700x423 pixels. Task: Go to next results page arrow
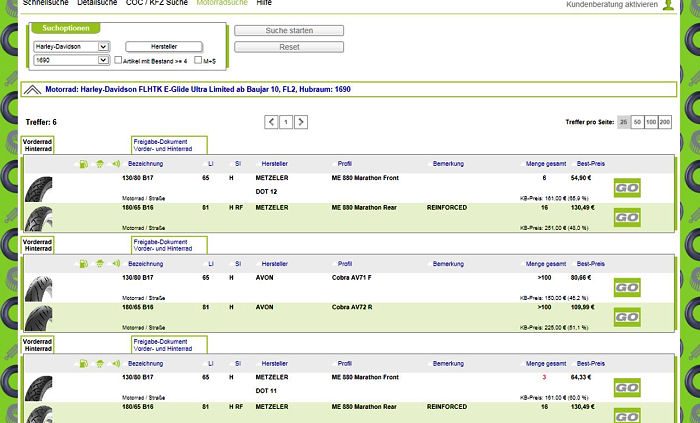[301, 122]
